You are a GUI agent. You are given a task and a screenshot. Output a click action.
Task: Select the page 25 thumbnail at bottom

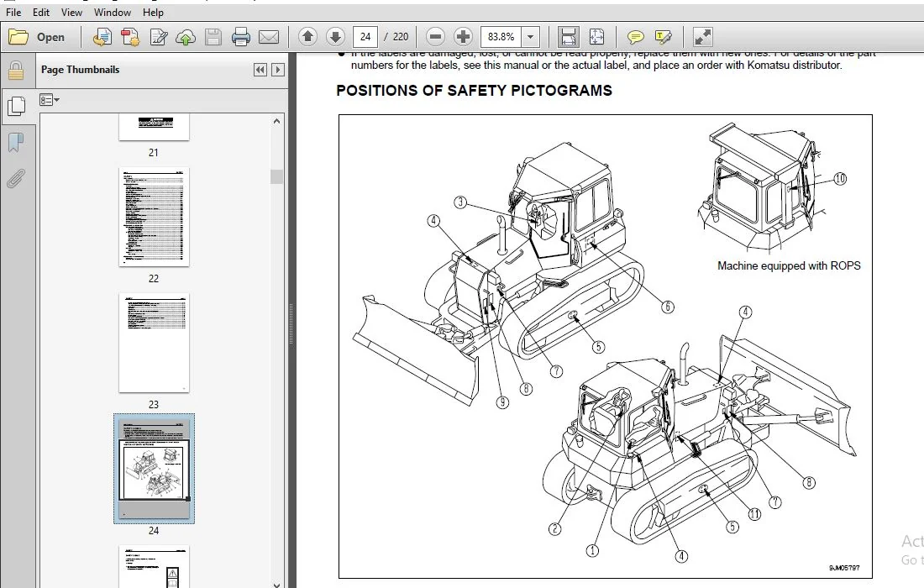click(154, 566)
